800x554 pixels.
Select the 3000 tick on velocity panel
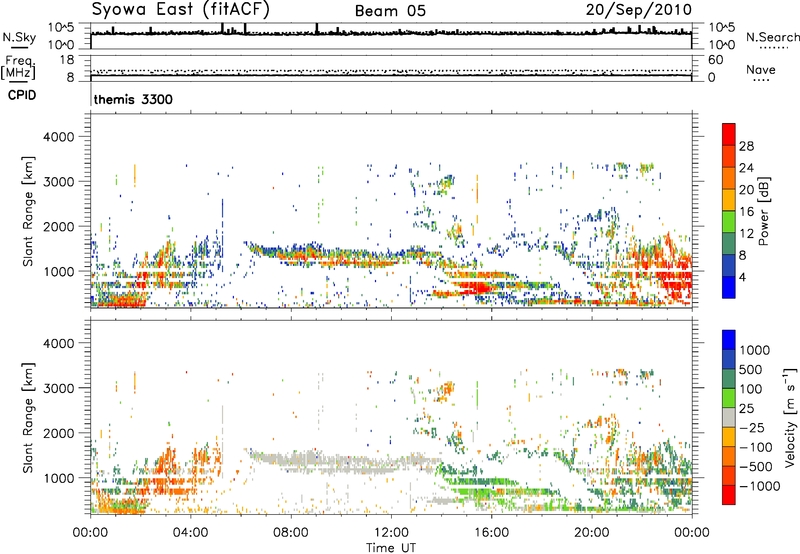click(58, 388)
